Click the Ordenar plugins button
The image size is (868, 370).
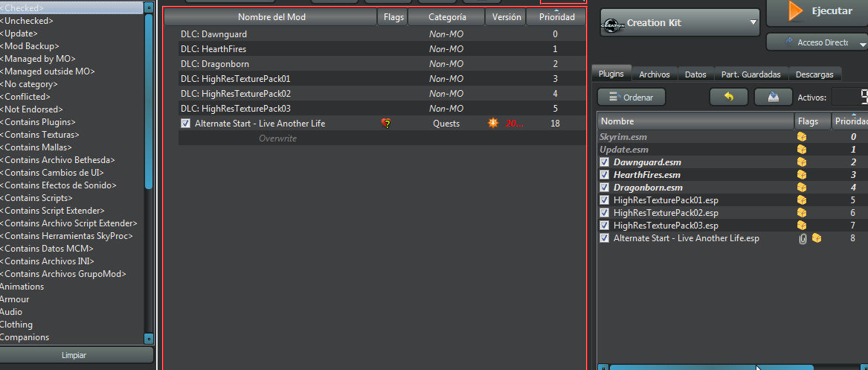tap(631, 97)
